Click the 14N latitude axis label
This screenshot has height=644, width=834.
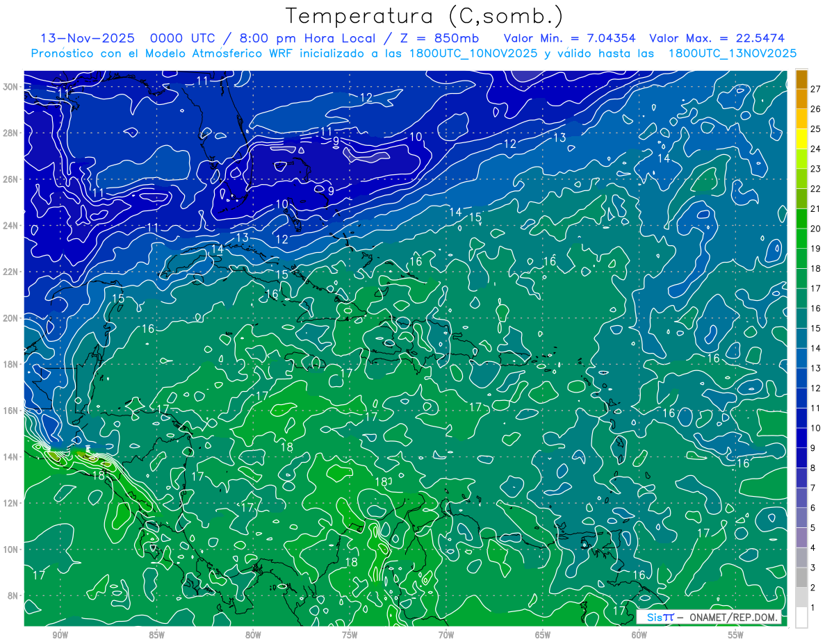12,456
